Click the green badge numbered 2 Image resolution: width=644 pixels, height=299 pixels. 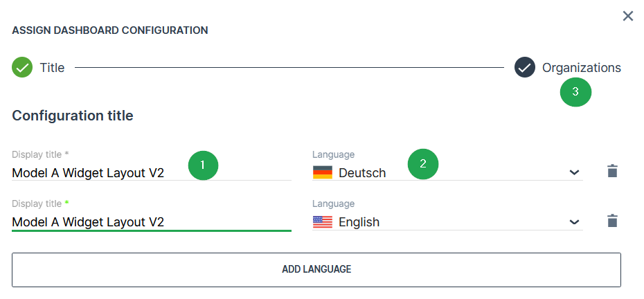(x=423, y=165)
